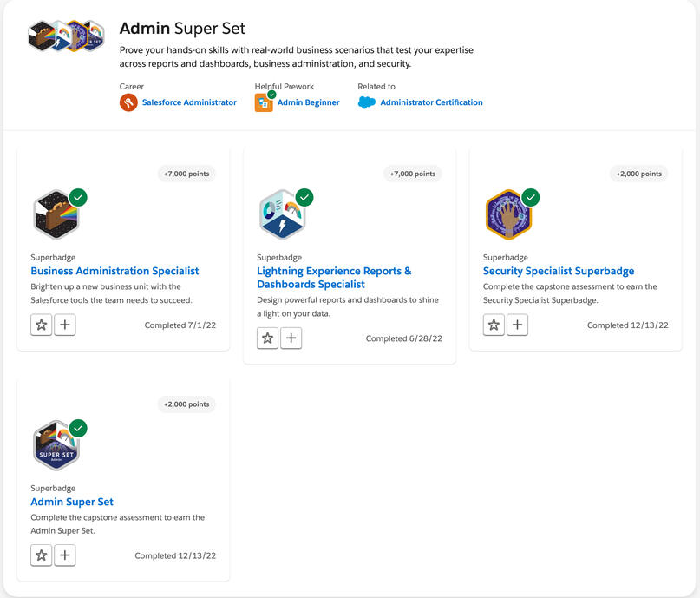The width and height of the screenshot is (700, 598).
Task: Toggle favorite star on Business Administration Specialist
Action: click(41, 325)
